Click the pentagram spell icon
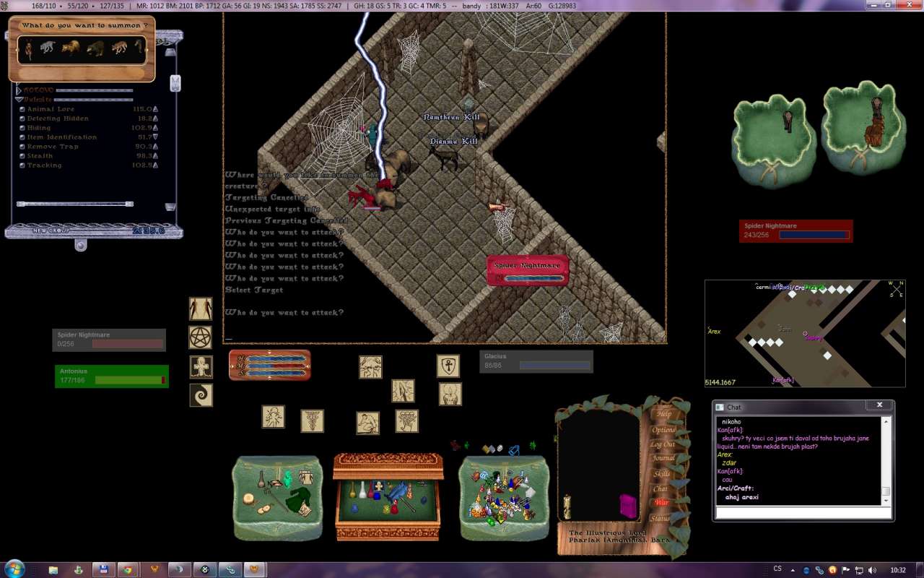The width and height of the screenshot is (924, 578). click(200, 337)
